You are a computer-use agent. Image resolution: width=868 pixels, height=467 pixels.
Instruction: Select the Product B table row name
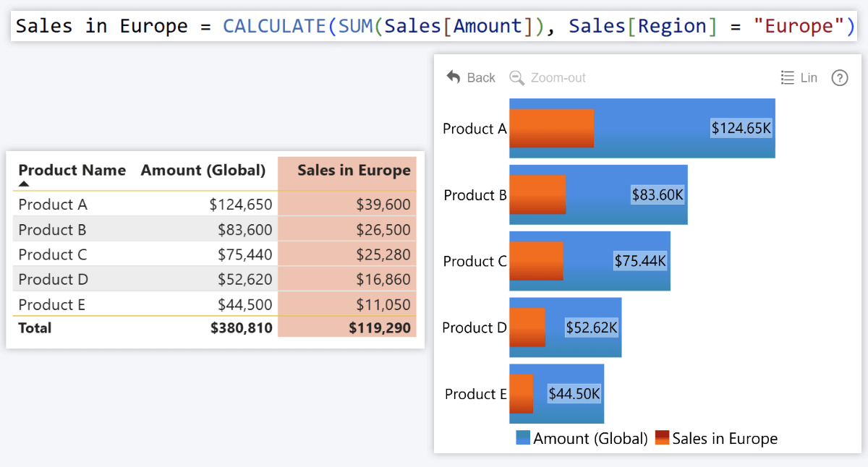coord(52,230)
